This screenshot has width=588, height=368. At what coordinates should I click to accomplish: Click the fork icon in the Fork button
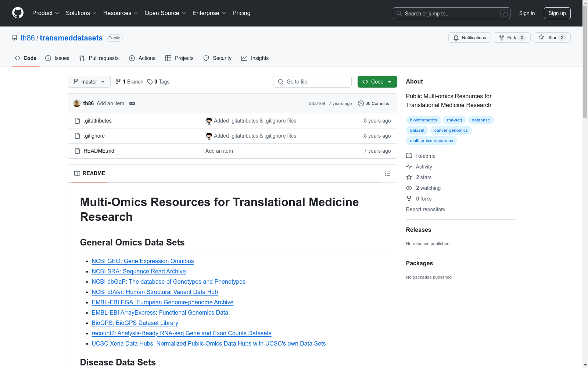click(x=502, y=38)
